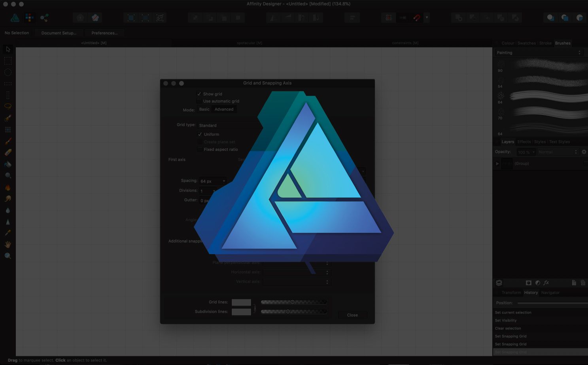Uncheck the Uniform checkbox
The image size is (588, 365).
click(x=200, y=134)
